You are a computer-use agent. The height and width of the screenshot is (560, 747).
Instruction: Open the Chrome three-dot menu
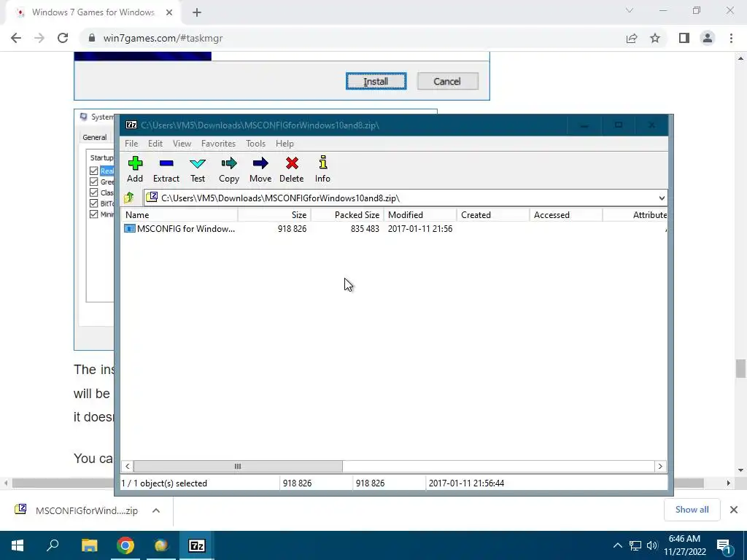click(731, 38)
